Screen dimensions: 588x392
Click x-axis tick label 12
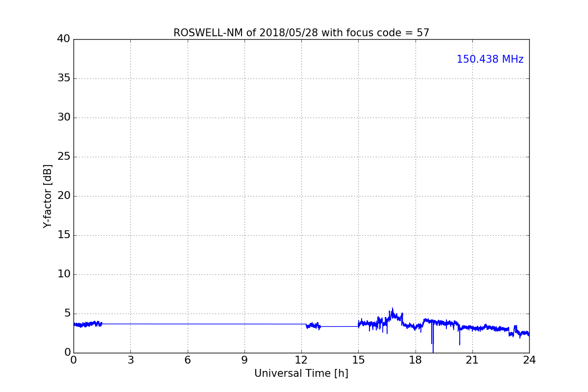pos(301,360)
